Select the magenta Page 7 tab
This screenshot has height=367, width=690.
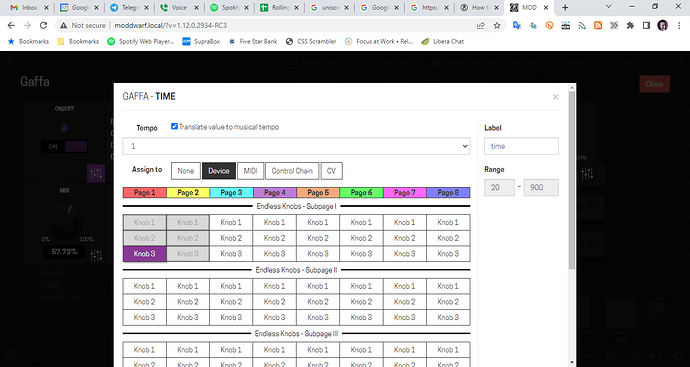click(405, 192)
